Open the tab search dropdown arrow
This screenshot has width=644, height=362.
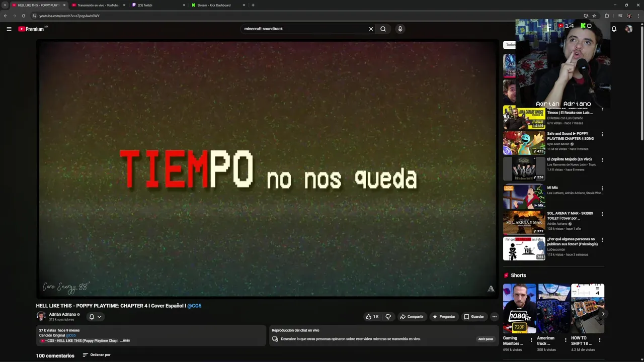click(5, 5)
